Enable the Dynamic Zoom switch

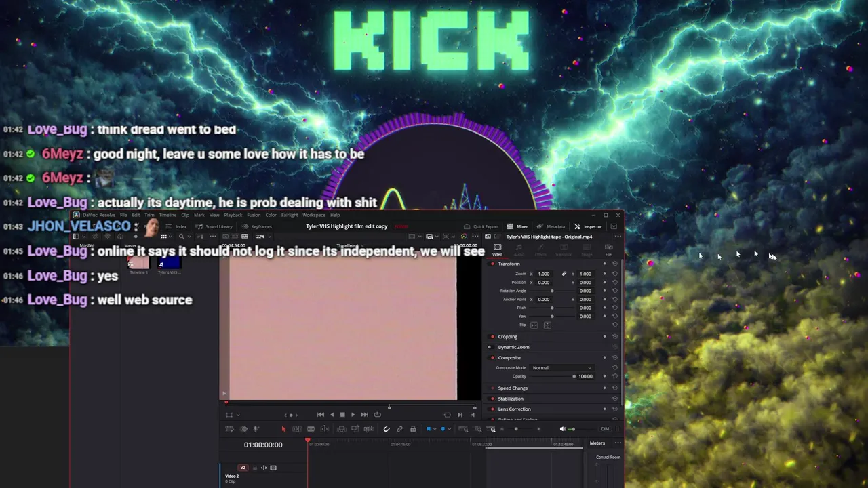click(490, 347)
